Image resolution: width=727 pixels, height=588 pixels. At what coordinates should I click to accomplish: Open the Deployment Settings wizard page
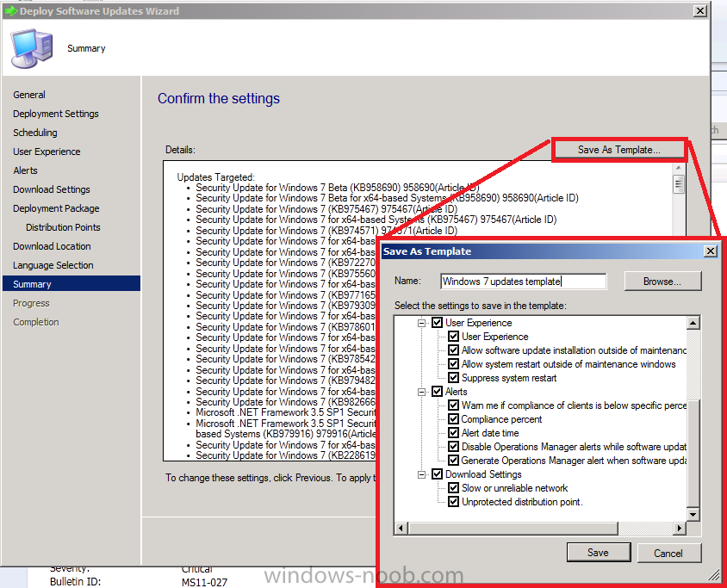pos(56,114)
